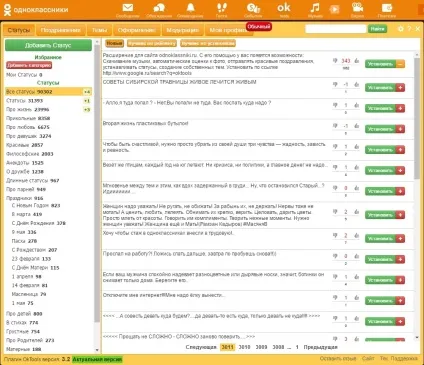This screenshot has width=424, height=365.
Task: Click the green Найти search button
Action: tap(377, 29)
